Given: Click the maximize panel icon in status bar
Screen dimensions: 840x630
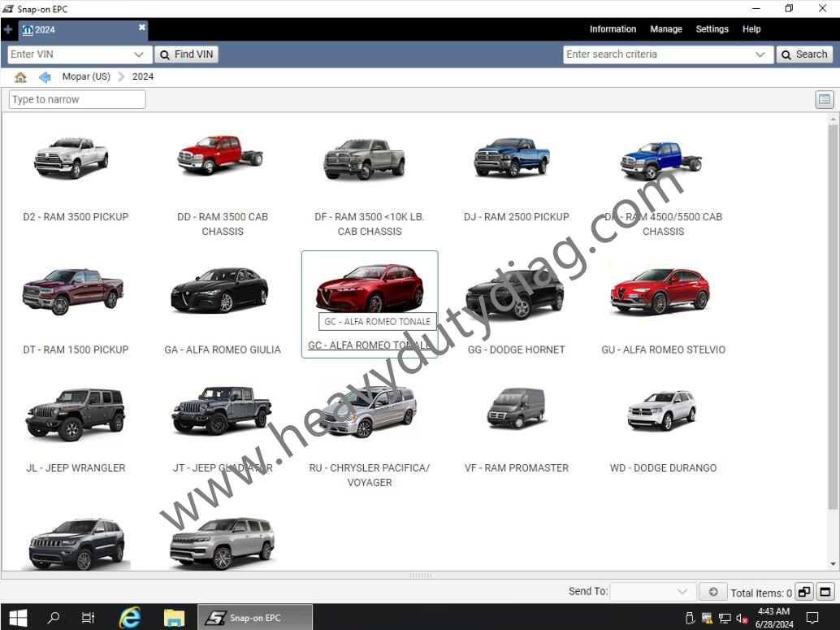Looking at the screenshot, I should [x=825, y=592].
